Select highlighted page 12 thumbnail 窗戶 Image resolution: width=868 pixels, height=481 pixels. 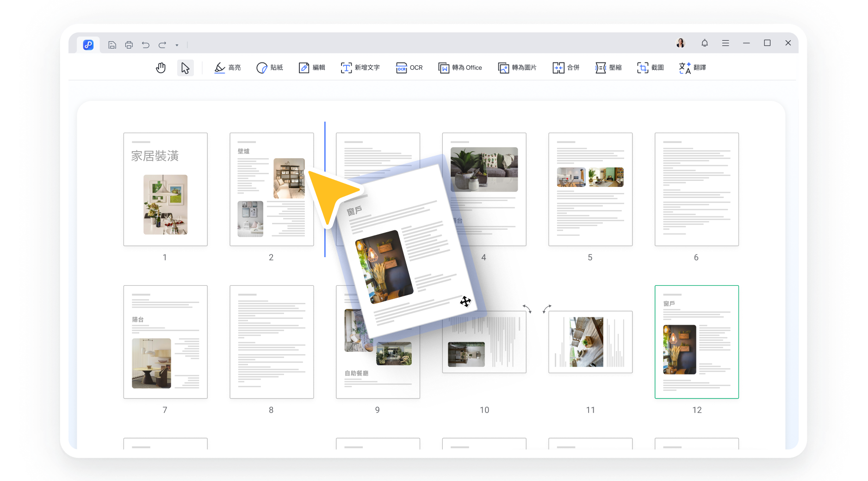click(x=697, y=342)
